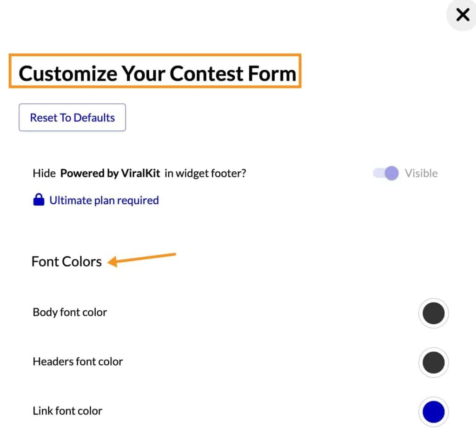476x448 pixels.
Task: Click the Visible label next to the switch
Action: (421, 173)
